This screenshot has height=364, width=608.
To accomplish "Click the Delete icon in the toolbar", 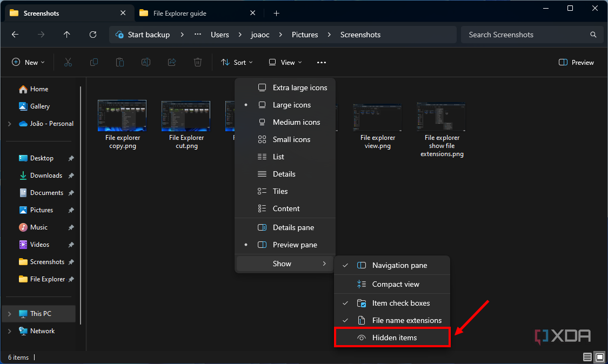I will pyautogui.click(x=197, y=62).
